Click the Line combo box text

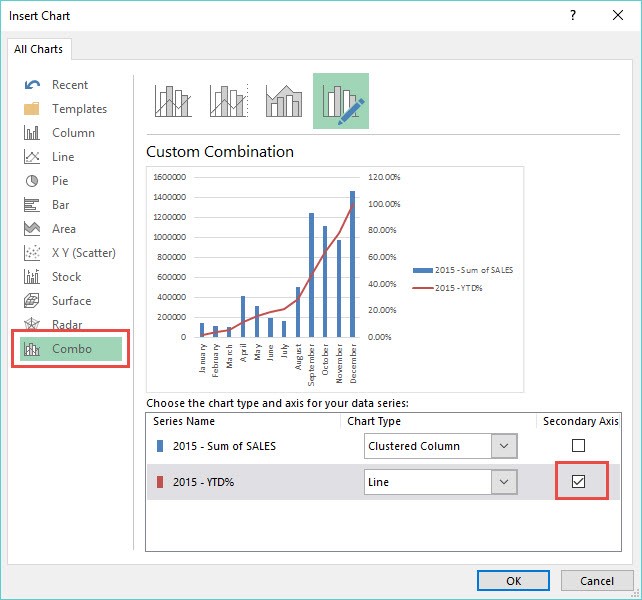tap(378, 482)
